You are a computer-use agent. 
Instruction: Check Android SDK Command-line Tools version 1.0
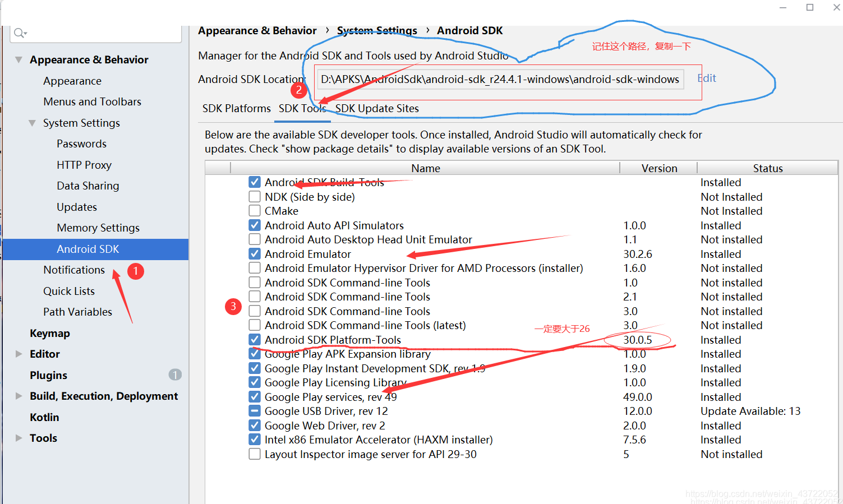tap(255, 283)
